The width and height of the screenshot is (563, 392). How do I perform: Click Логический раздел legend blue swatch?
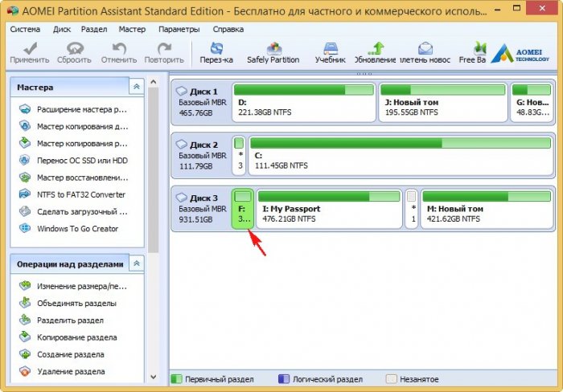click(x=284, y=379)
